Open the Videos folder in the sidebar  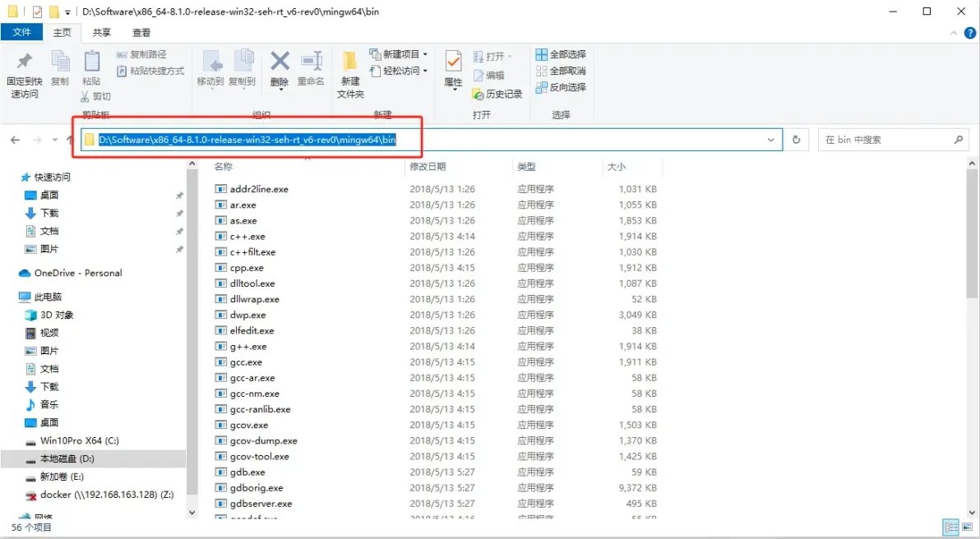42,333
